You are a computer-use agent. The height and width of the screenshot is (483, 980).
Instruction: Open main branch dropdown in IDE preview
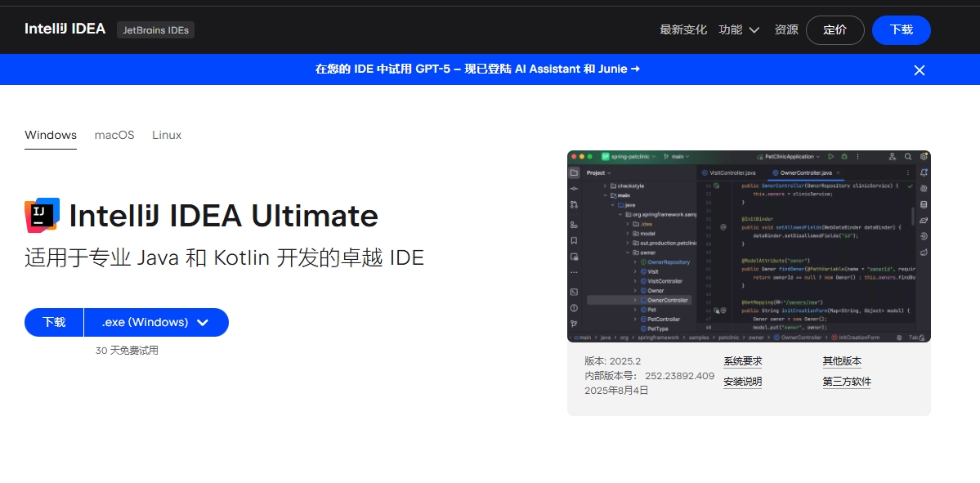click(676, 157)
